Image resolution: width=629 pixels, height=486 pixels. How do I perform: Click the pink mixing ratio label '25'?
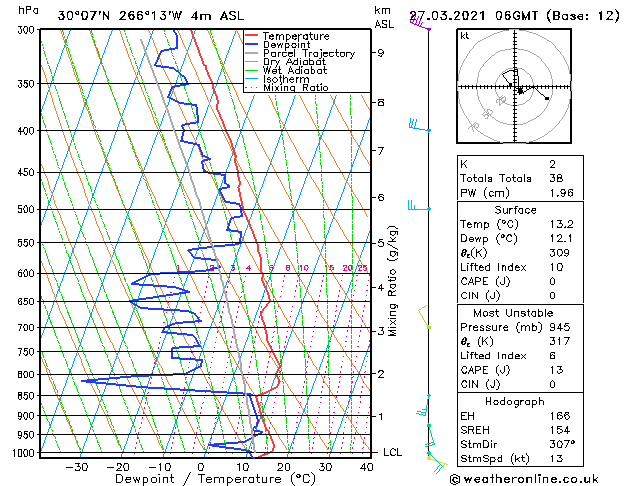pyautogui.click(x=362, y=268)
